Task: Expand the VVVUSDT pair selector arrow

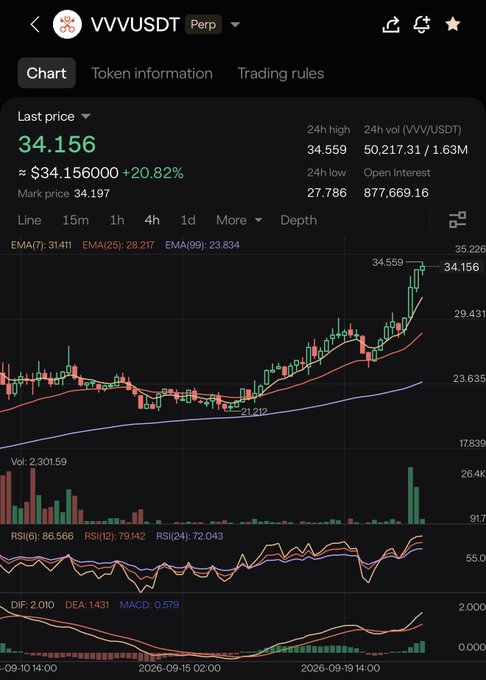Action: tap(235, 25)
